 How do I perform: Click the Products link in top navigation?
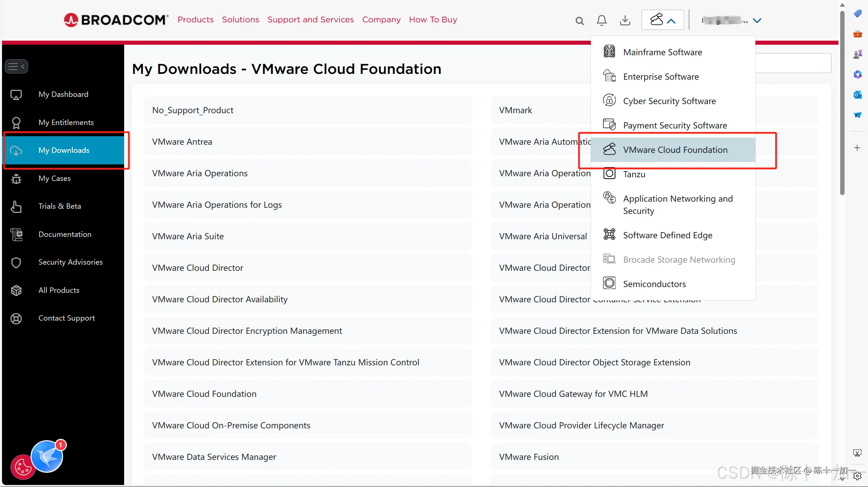(x=195, y=20)
